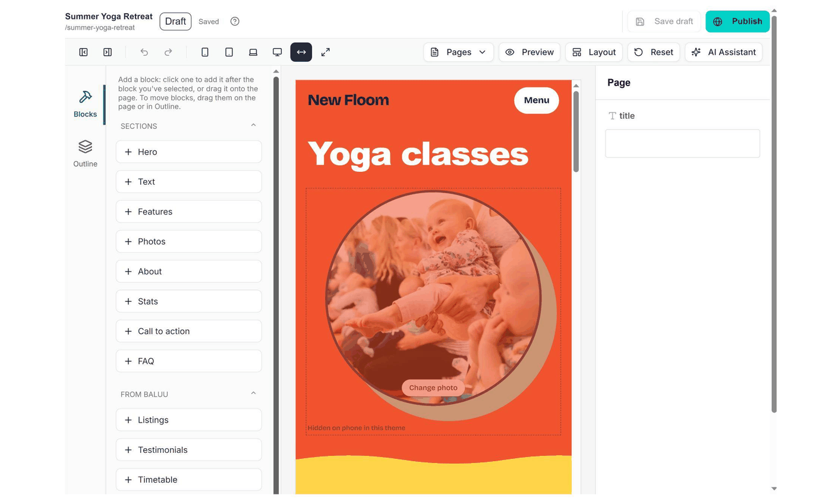
Task: Toggle the fit-width arrows view button
Action: coord(301,52)
